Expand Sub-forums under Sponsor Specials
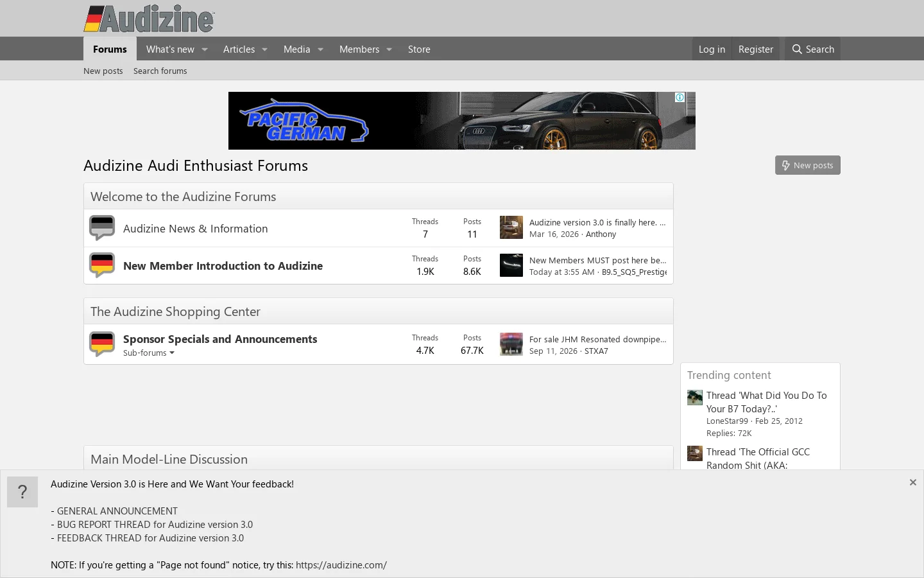The image size is (924, 578). point(149,353)
